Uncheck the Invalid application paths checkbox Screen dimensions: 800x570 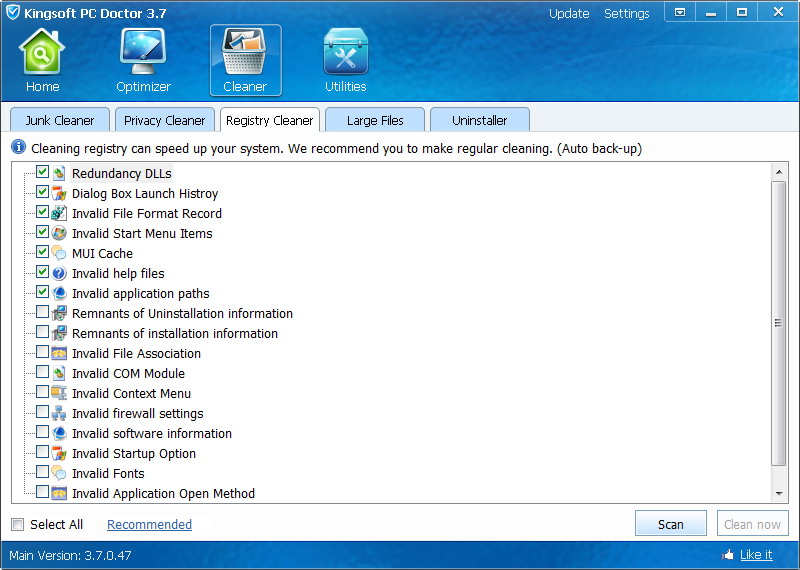(x=42, y=292)
